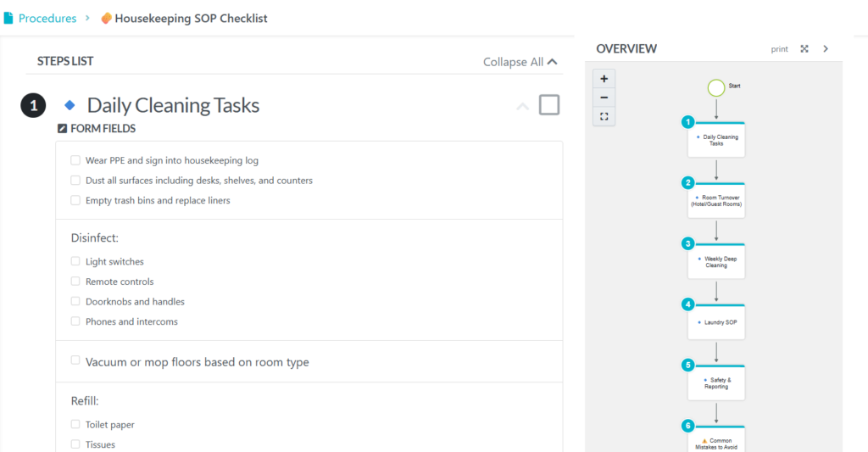
Task: Click the orange Housekeeping SOP Checklist icon
Action: pyautogui.click(x=106, y=19)
